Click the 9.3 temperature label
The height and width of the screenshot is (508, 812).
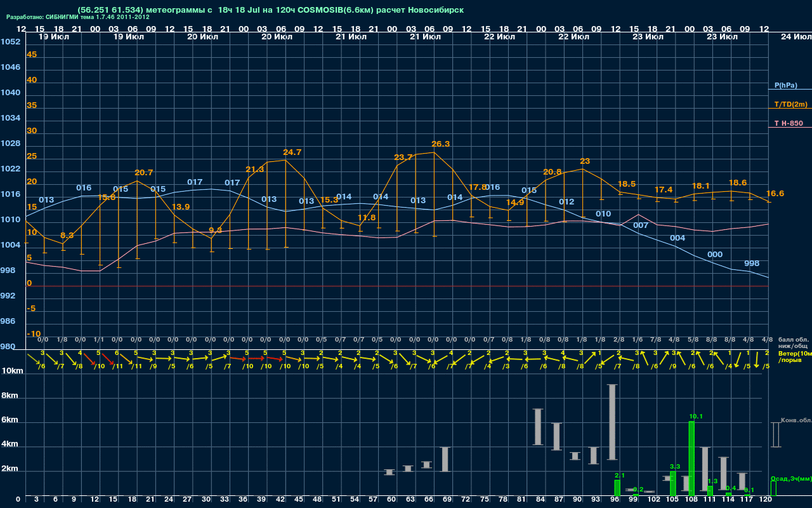(x=216, y=231)
